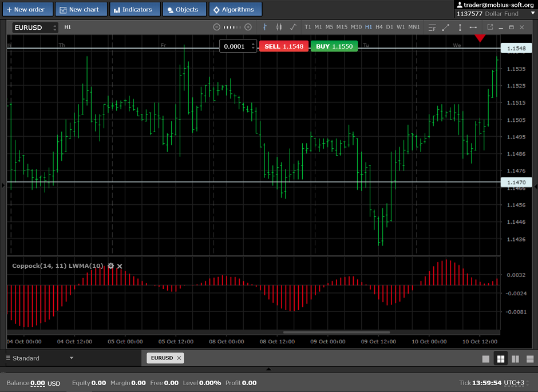This screenshot has width=538, height=392.
Task: Select H1 timeframe
Action: (x=369, y=27)
